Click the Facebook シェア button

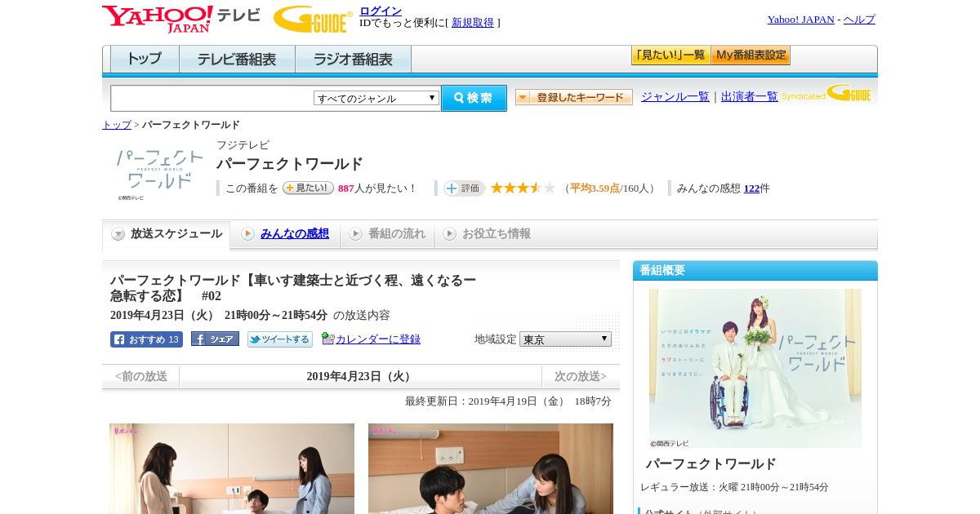pyautogui.click(x=215, y=339)
